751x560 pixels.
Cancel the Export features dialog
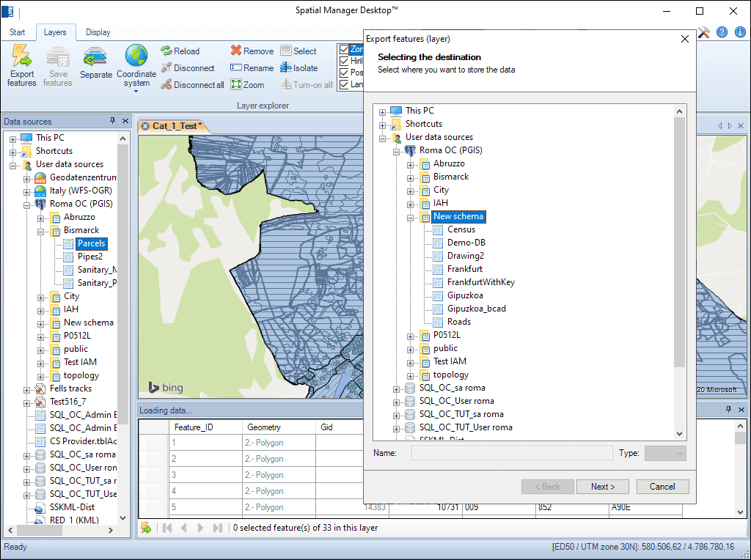click(662, 486)
